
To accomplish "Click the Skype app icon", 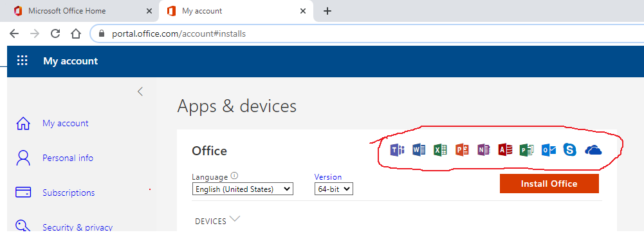I will click(569, 150).
